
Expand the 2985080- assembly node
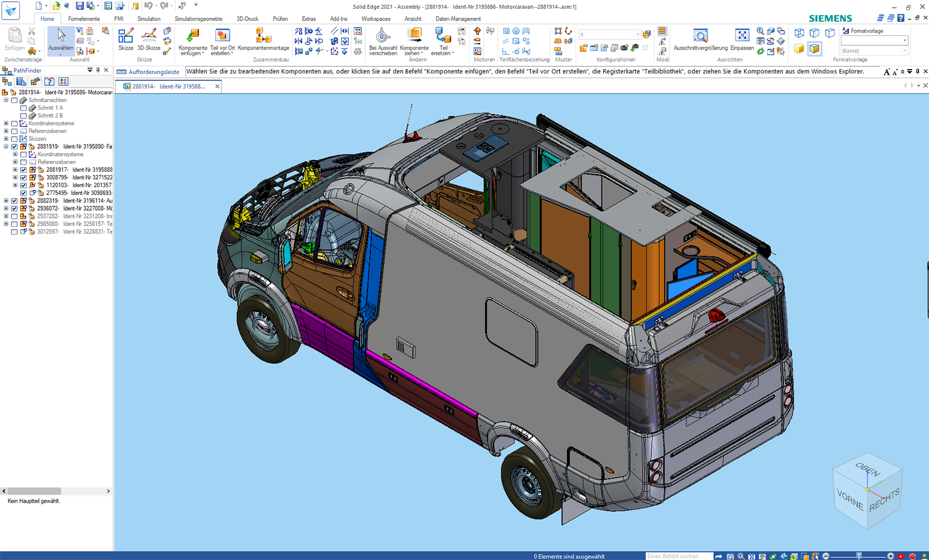pyautogui.click(x=6, y=224)
